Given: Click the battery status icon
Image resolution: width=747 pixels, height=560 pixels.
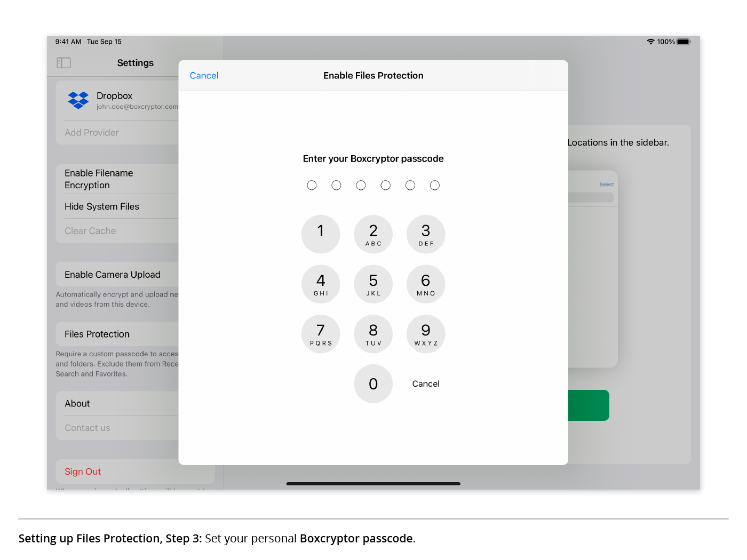Looking at the screenshot, I should [684, 42].
